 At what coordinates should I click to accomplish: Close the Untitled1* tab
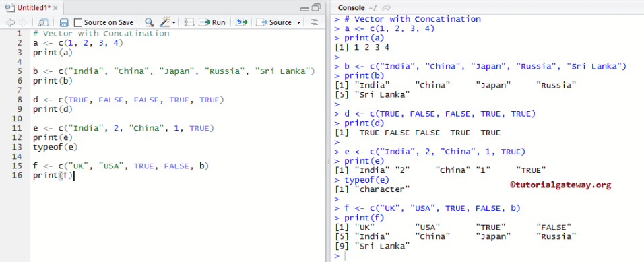coord(56,8)
